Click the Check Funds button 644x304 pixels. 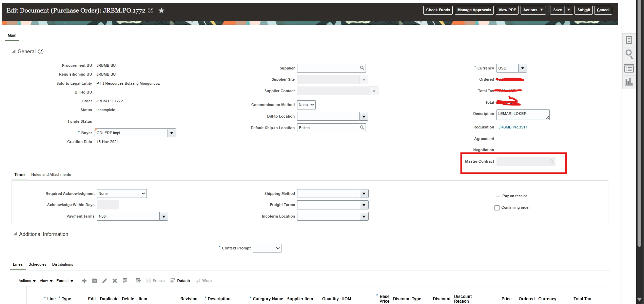pos(438,10)
